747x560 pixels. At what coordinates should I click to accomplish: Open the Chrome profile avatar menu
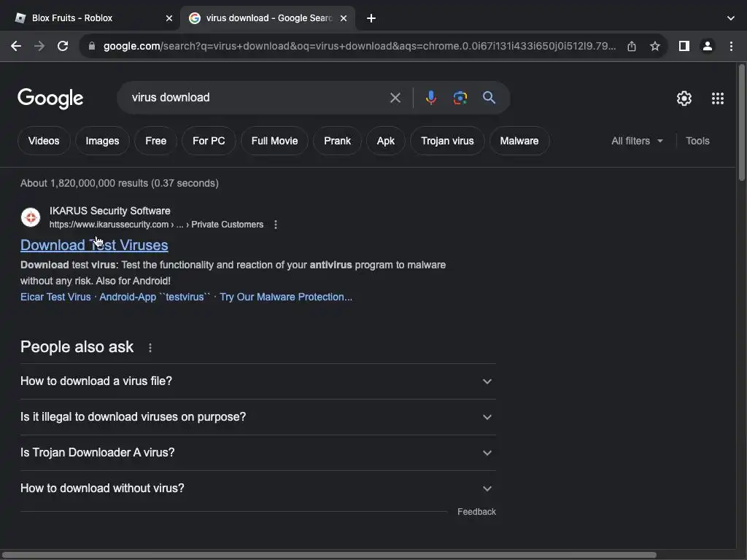[707, 46]
